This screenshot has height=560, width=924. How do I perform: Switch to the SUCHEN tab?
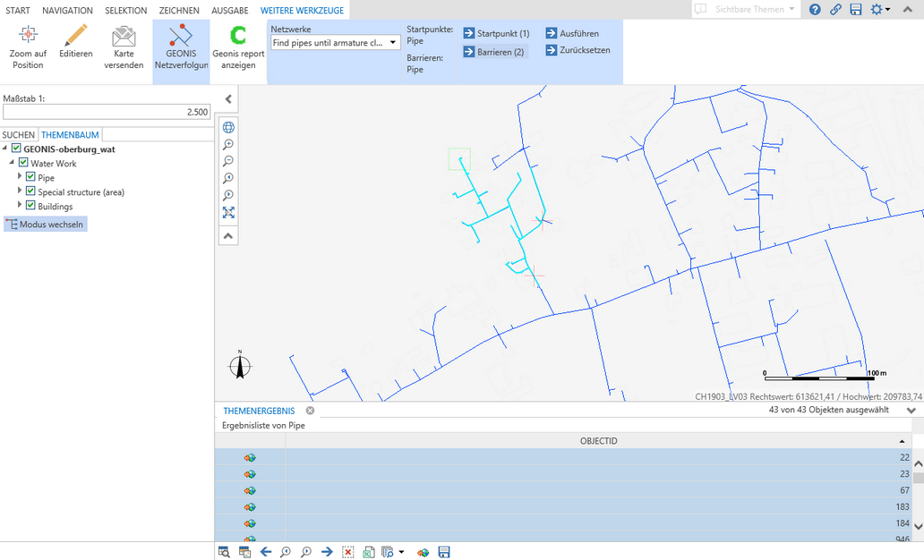[x=19, y=135]
